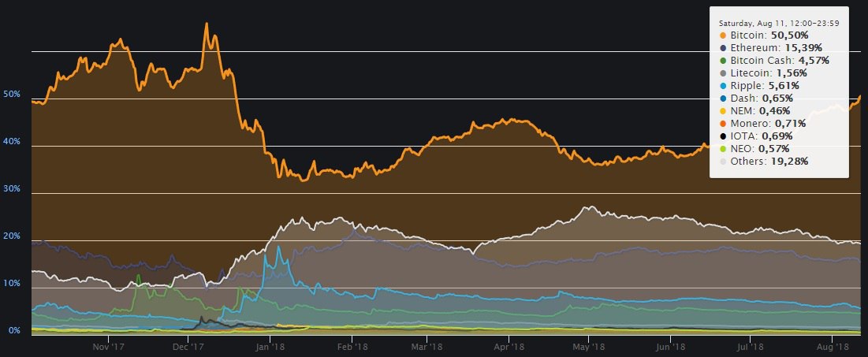Viewport: 868px width, 357px height.
Task: Click the Jan '18 x-axis label
Action: 270,347
